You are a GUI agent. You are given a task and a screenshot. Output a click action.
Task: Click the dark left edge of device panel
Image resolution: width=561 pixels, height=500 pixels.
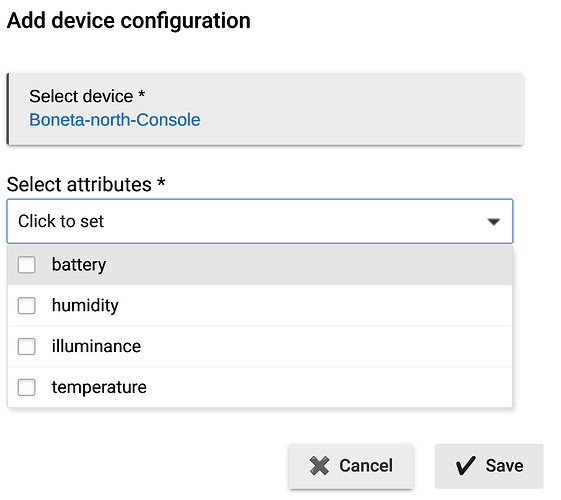click(8, 109)
